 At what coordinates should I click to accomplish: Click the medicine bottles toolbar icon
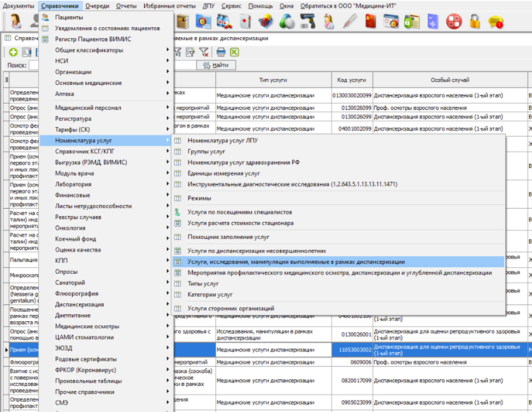click(224, 21)
